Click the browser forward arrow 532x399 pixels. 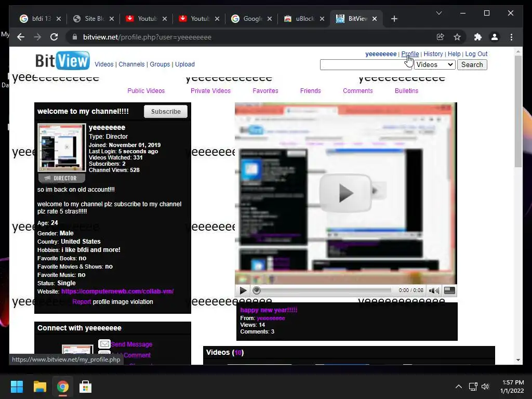37,37
